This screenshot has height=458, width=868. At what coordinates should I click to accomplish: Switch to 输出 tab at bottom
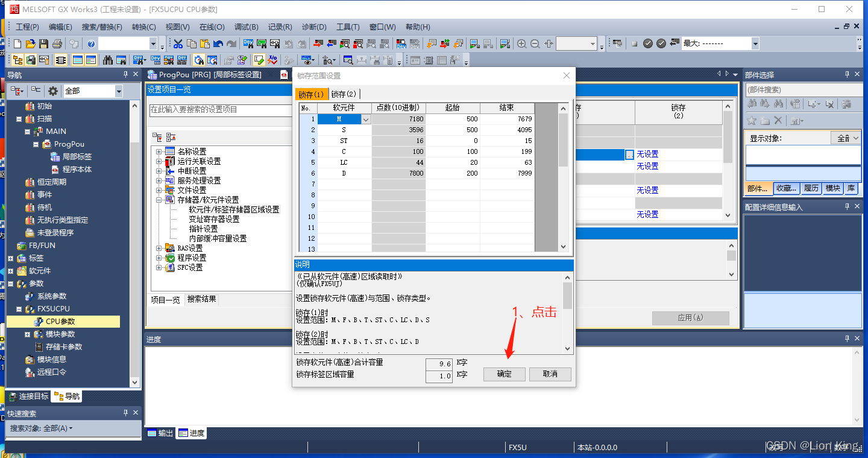coord(160,433)
